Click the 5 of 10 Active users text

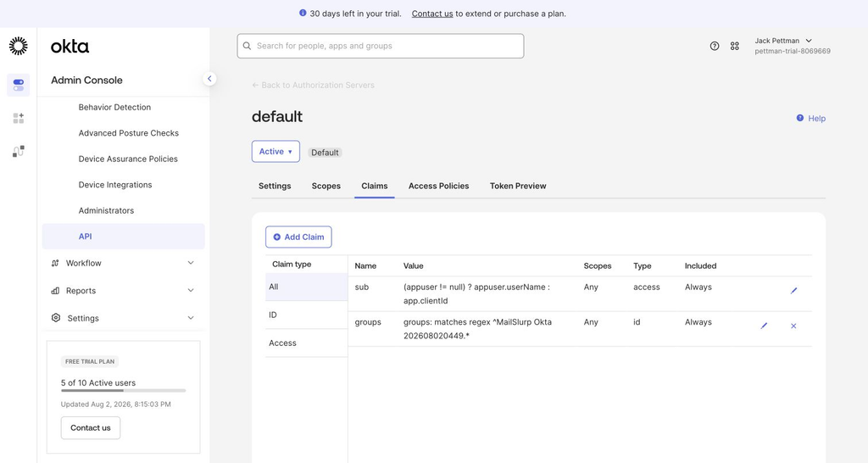(98, 382)
